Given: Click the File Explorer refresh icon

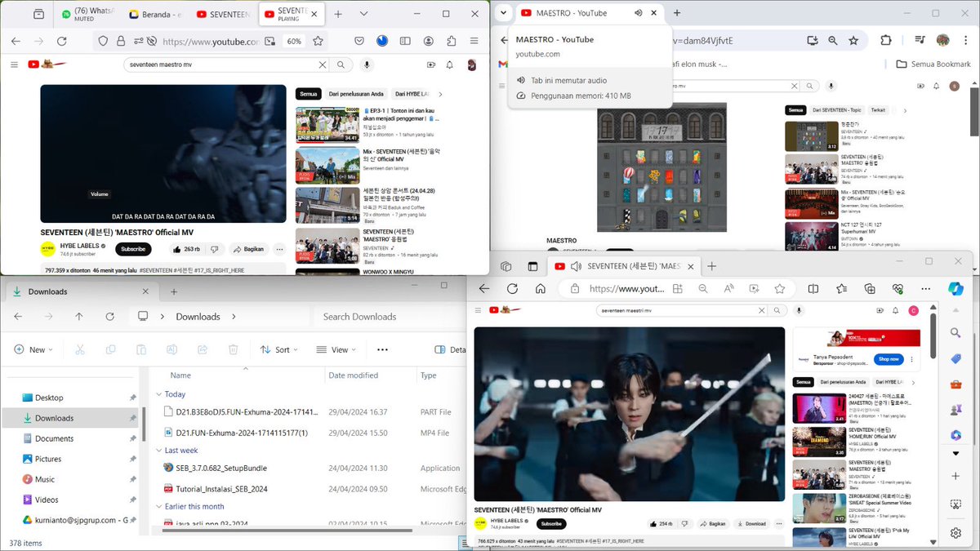Looking at the screenshot, I should 109,317.
